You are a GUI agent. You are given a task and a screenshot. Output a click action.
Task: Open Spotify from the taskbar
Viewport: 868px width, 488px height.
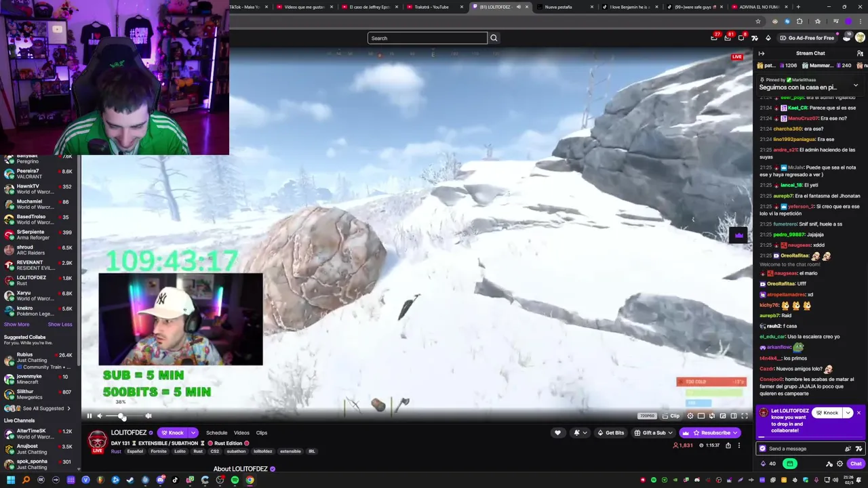pyautogui.click(x=235, y=480)
